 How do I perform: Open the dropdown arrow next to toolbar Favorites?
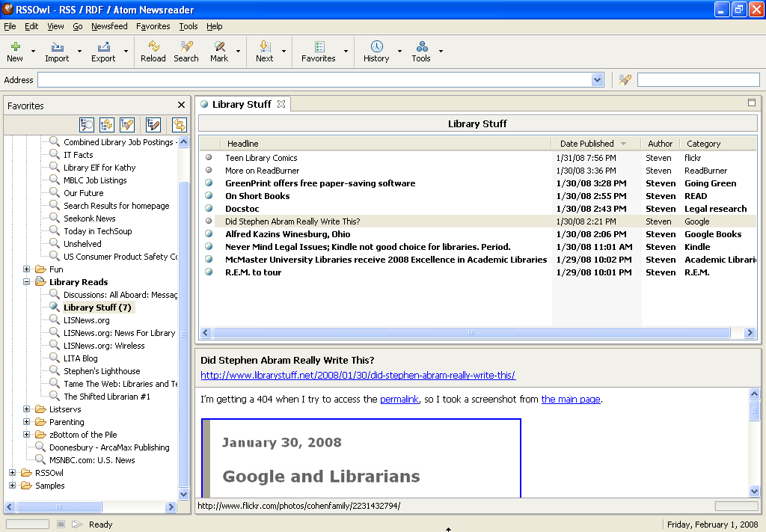tap(346, 52)
